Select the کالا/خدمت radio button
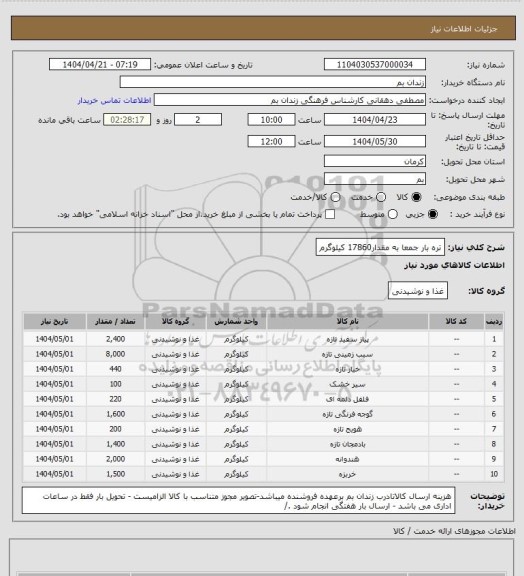The width and height of the screenshot is (524, 576). point(335,197)
